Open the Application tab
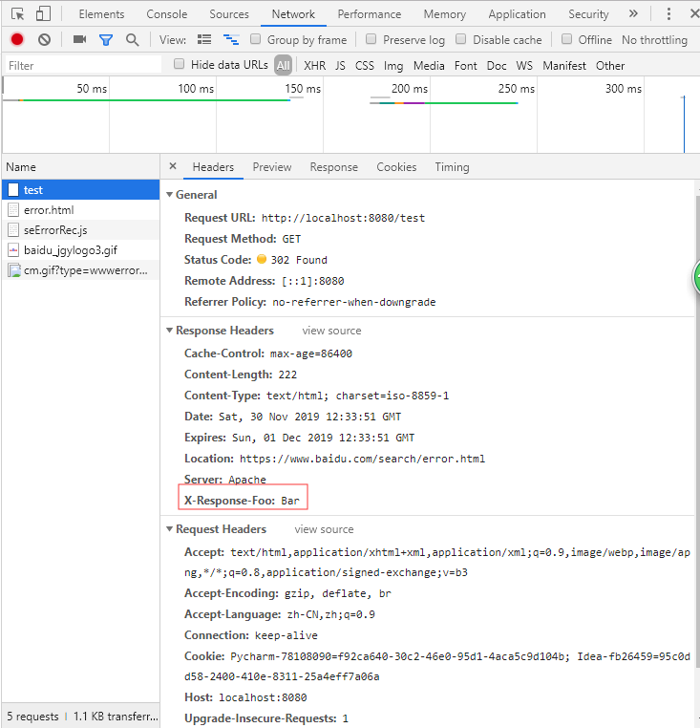The height and width of the screenshot is (728, 700). click(x=517, y=14)
